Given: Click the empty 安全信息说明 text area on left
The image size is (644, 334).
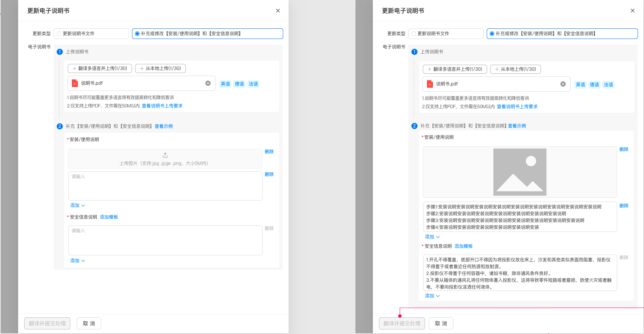Looking at the screenshot, I should [x=165, y=241].
